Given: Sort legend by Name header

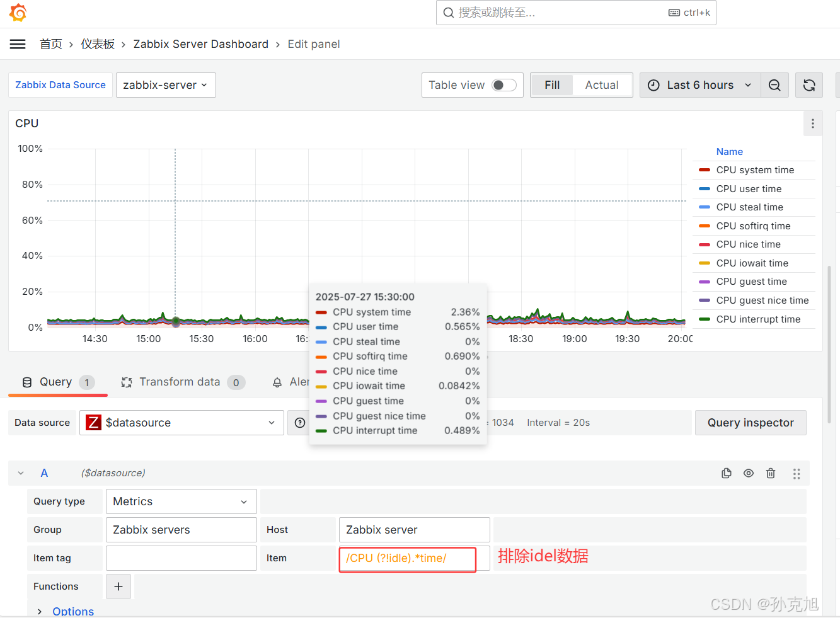Looking at the screenshot, I should point(730,152).
